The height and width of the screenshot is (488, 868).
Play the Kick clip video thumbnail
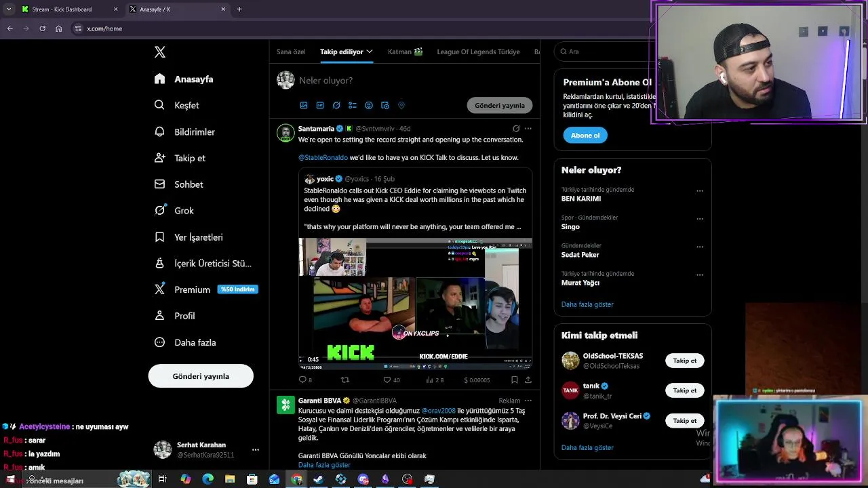tap(416, 303)
